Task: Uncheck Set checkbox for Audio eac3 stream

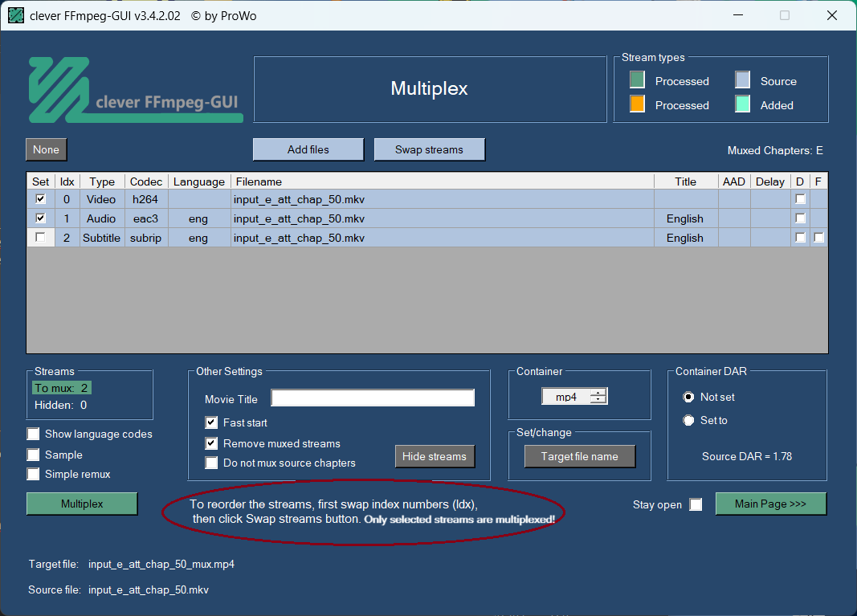Action: [x=40, y=218]
